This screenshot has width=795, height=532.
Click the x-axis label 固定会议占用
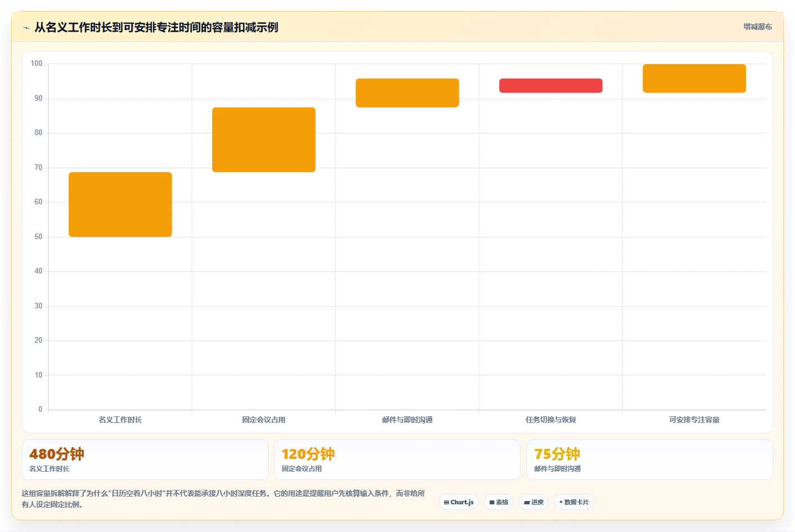(264, 420)
